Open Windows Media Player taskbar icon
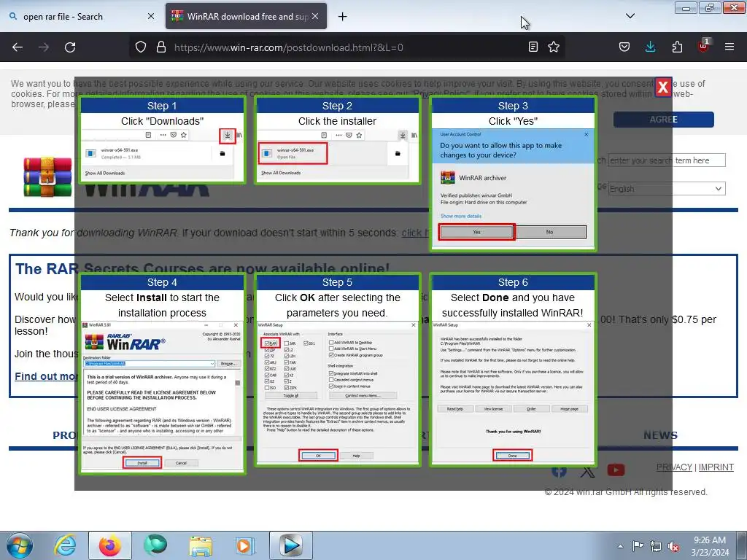This screenshot has height=560, width=747. click(x=246, y=545)
